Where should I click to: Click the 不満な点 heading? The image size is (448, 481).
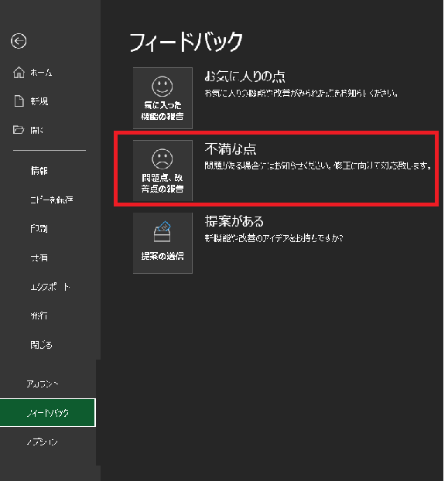[231, 148]
